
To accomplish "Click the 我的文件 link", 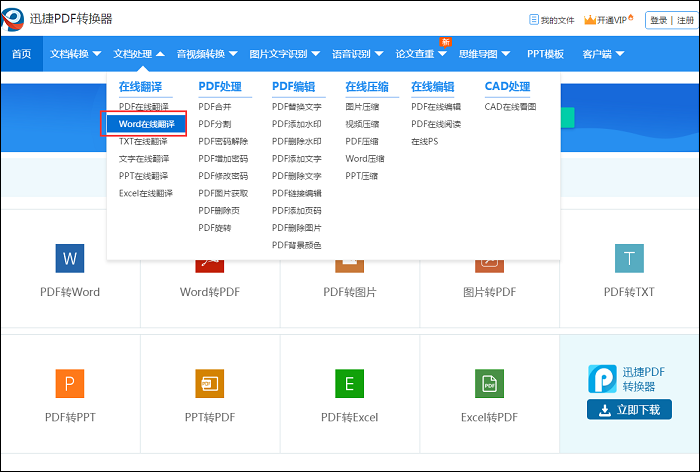I will coord(557,20).
